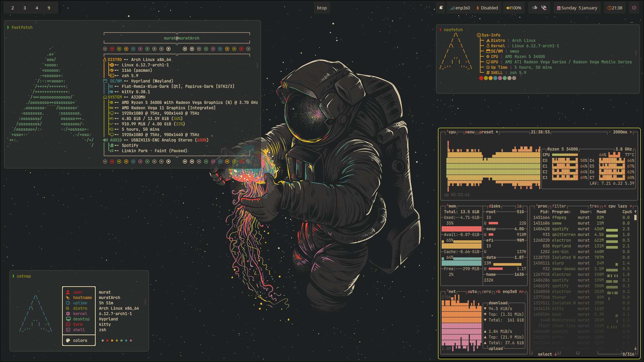Toggle the disks display in btop
This screenshot has height=362, width=644.
tap(494, 206)
